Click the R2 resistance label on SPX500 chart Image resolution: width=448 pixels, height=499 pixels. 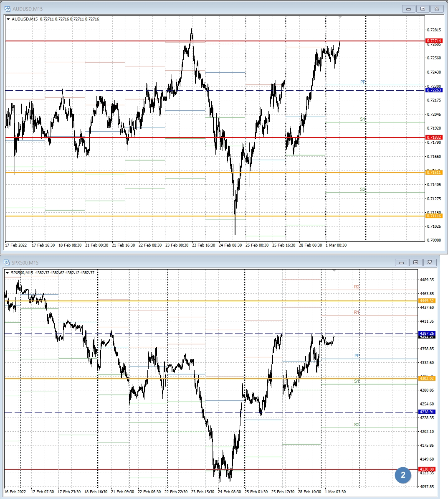357,287
